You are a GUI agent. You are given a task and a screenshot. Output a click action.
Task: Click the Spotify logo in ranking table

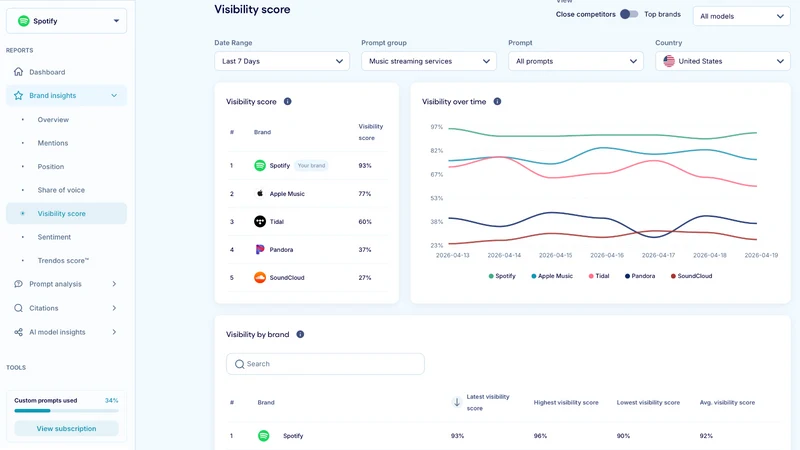click(260, 165)
